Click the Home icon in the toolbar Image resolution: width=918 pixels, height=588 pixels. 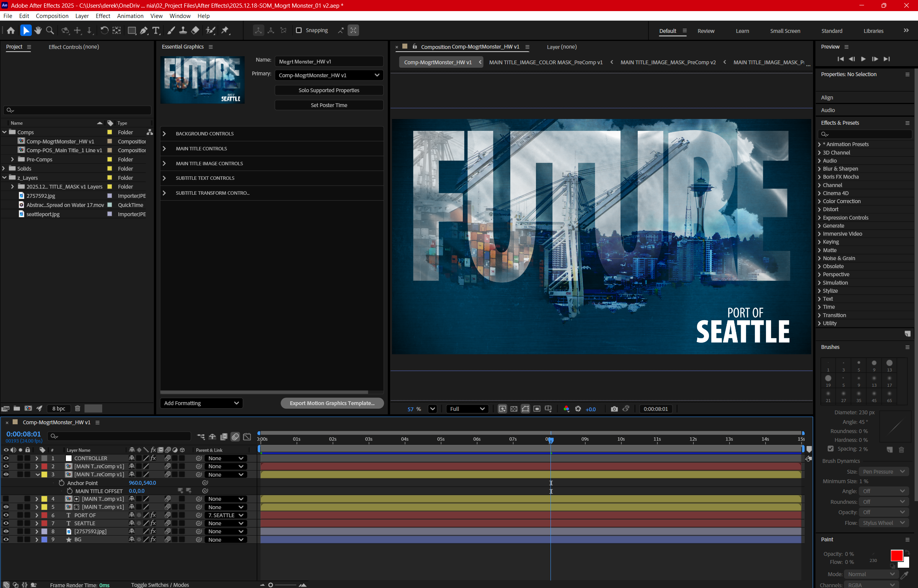coord(11,31)
